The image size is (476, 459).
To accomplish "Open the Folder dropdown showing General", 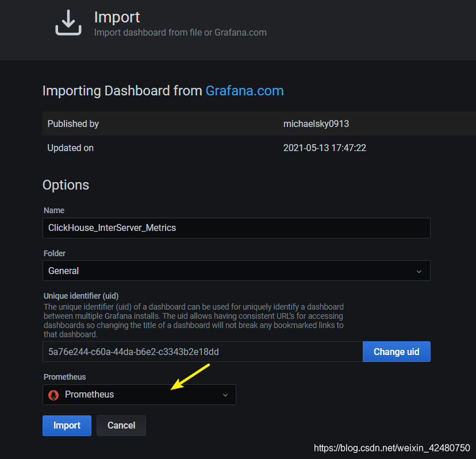I will [x=236, y=271].
